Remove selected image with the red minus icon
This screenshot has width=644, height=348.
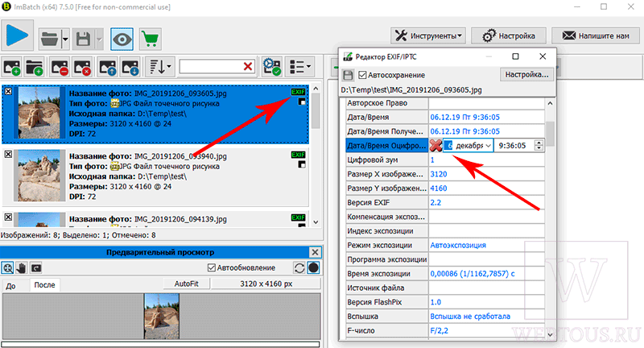tap(60, 67)
